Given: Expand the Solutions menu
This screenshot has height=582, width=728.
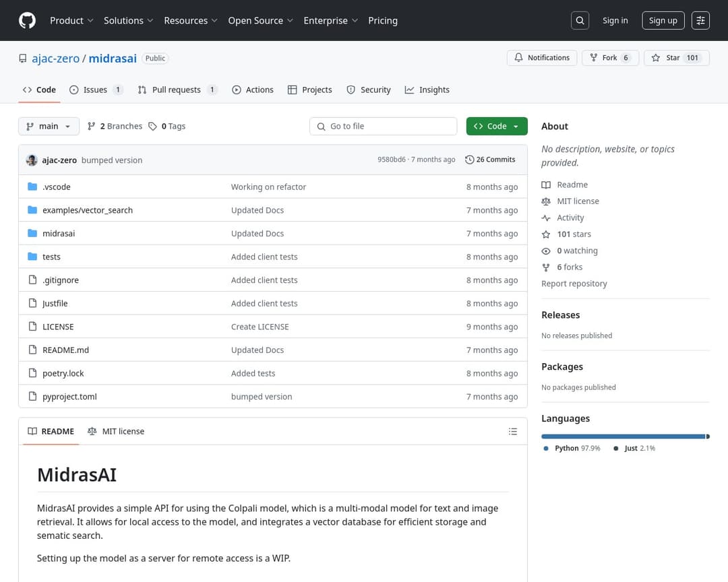Looking at the screenshot, I should point(128,20).
